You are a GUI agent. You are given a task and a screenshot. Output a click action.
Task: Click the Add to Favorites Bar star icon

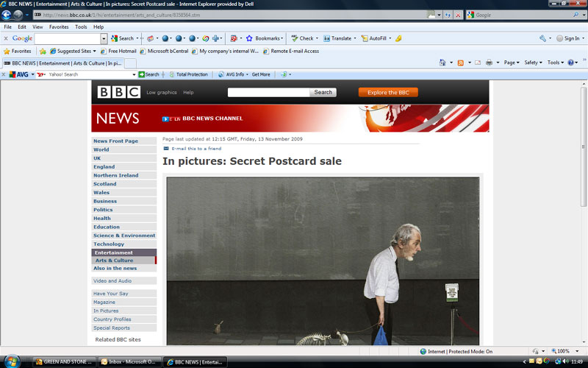tap(43, 51)
